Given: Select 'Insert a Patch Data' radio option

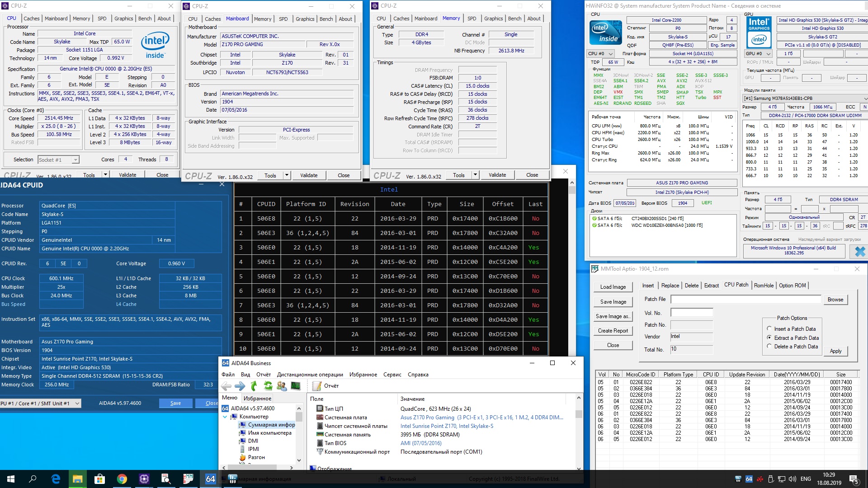Looking at the screenshot, I should pyautogui.click(x=769, y=329).
